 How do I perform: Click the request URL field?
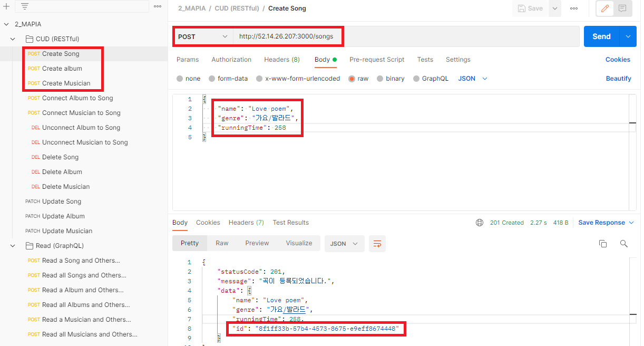click(x=406, y=36)
